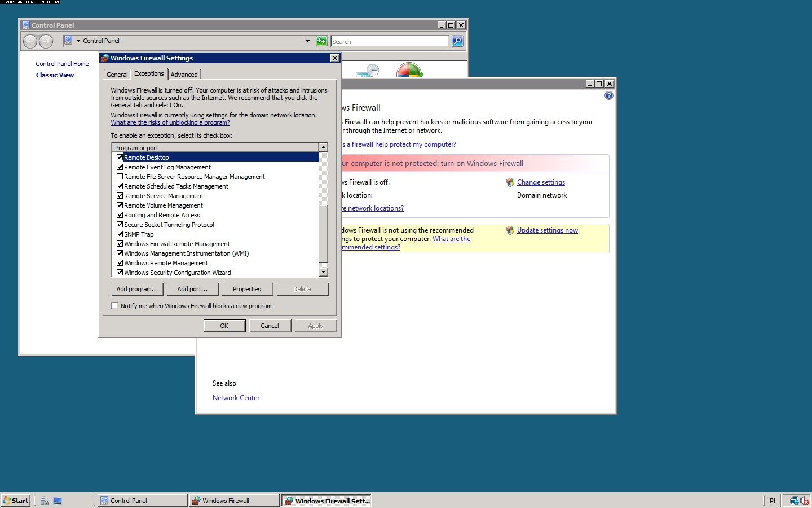
Task: Click Control Panel Home link
Action: (62, 64)
